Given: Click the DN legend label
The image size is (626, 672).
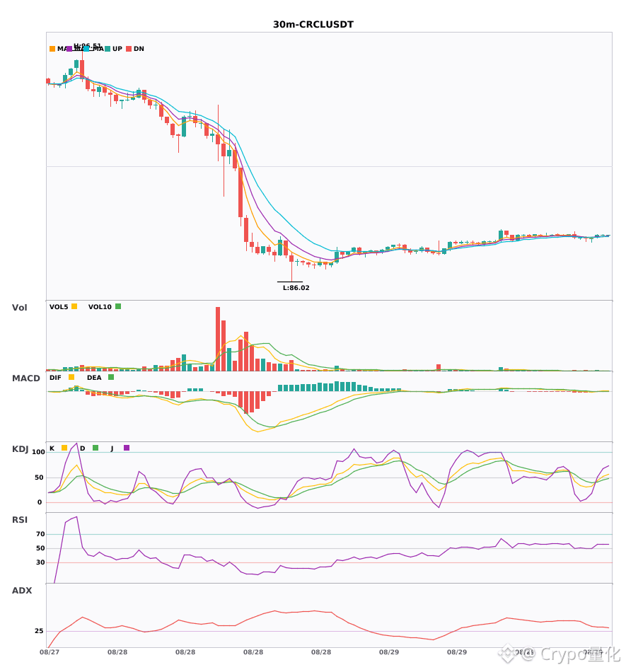Looking at the screenshot, I should tap(139, 49).
